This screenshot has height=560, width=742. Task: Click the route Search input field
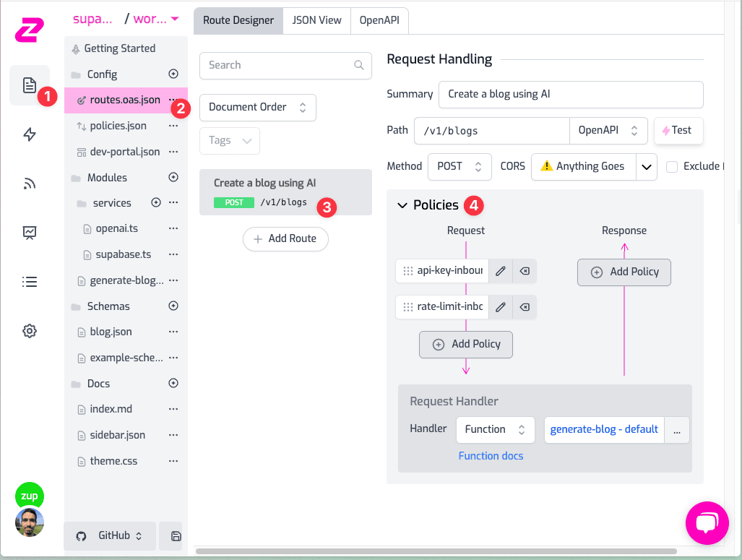285,65
